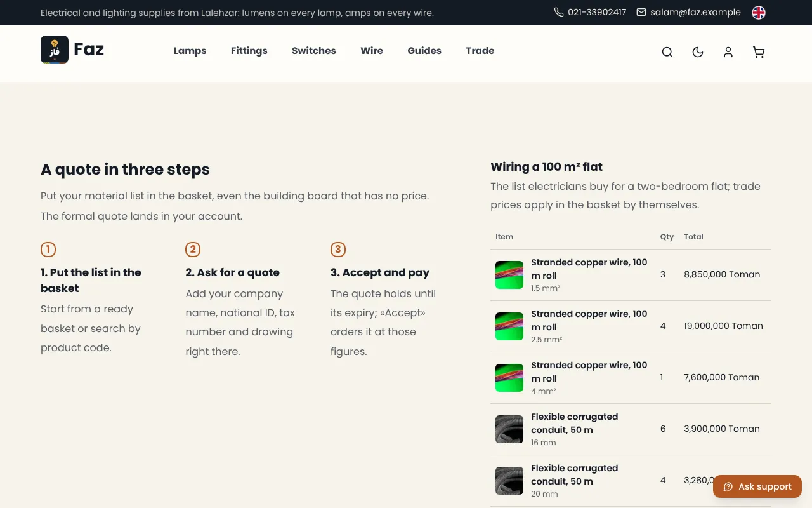Open the user account icon
The width and height of the screenshot is (812, 508).
pyautogui.click(x=728, y=52)
